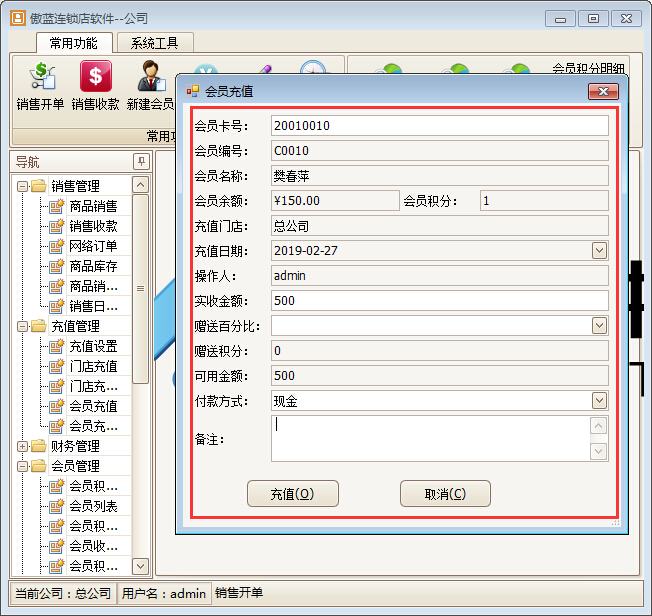Click into the 实收金额 input field
The image size is (652, 616).
click(x=439, y=300)
